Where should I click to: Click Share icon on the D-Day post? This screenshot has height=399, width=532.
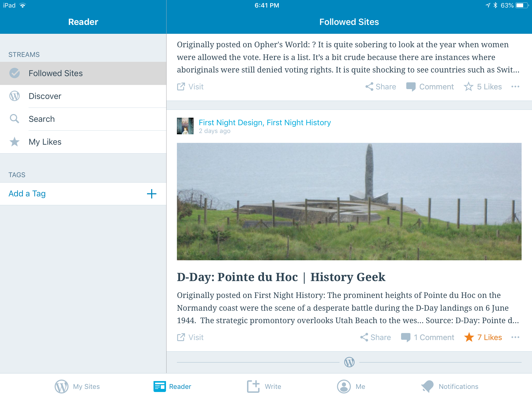(364, 337)
